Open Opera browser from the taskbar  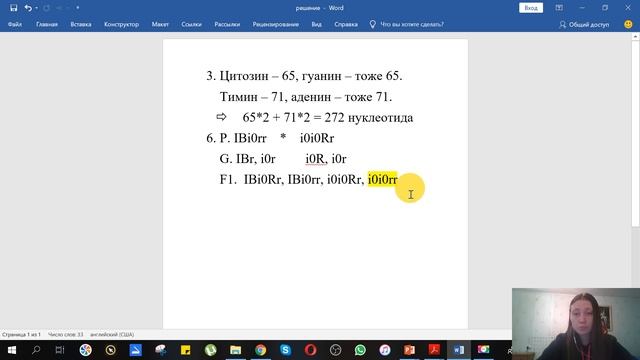(x=310, y=350)
